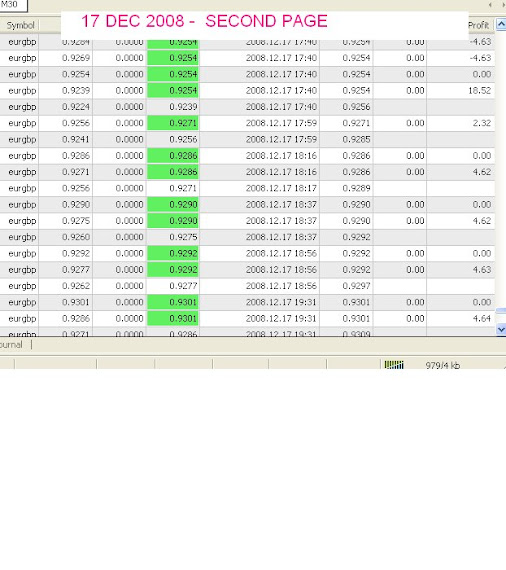Screen dimensions: 506x570
Task: Click the eurgbp symbol in the 0.9224 row
Action: click(22, 107)
